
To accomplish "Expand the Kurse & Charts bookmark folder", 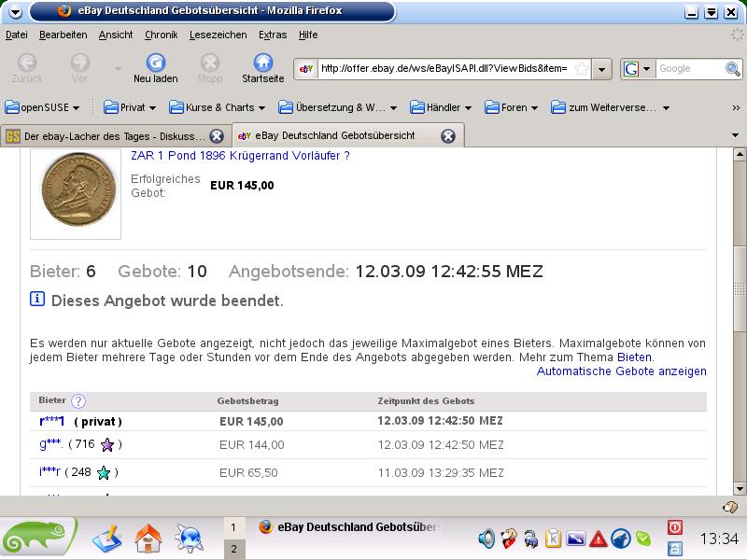I will coord(220,107).
